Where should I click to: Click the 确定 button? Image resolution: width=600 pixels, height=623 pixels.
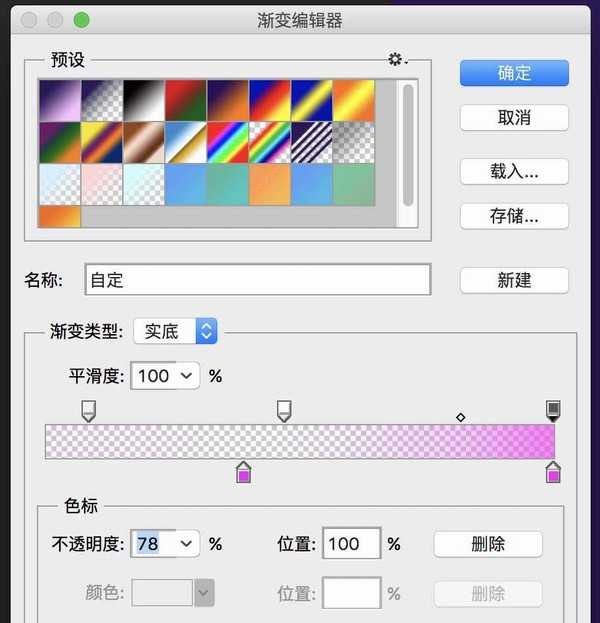514,73
